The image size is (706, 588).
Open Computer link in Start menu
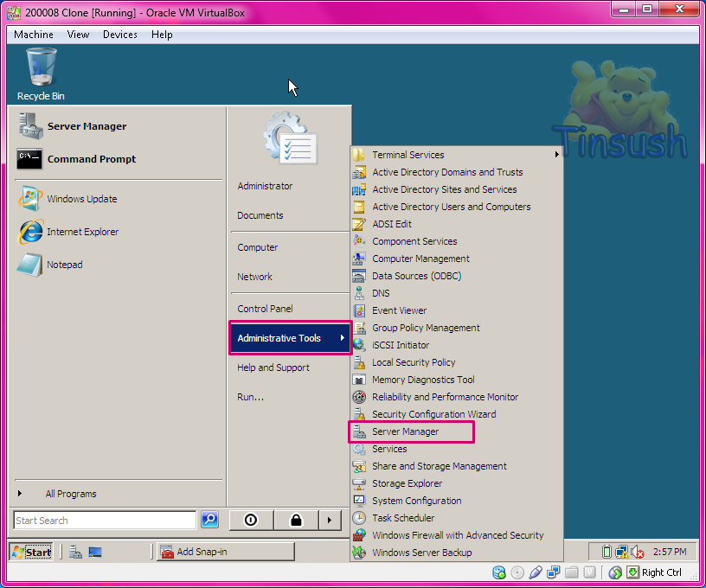[258, 247]
